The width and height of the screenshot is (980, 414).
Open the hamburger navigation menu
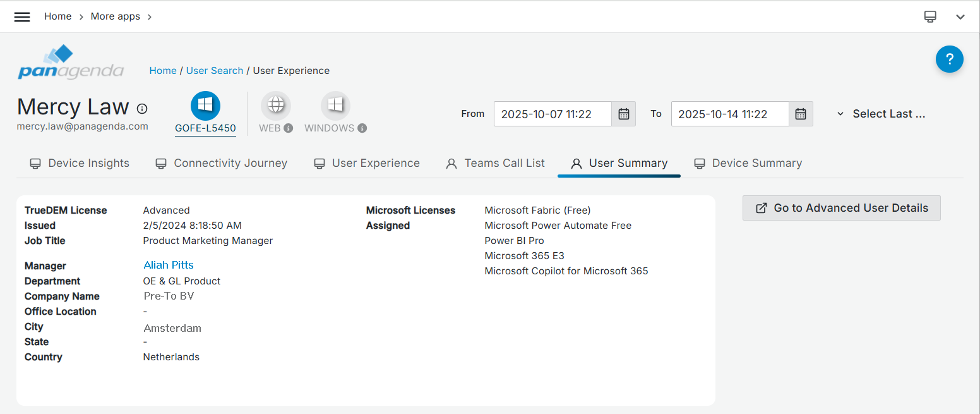pyautogui.click(x=22, y=17)
